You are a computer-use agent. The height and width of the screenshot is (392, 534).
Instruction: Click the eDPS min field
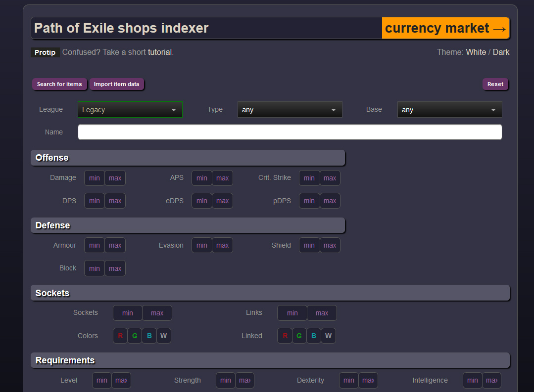pos(202,201)
